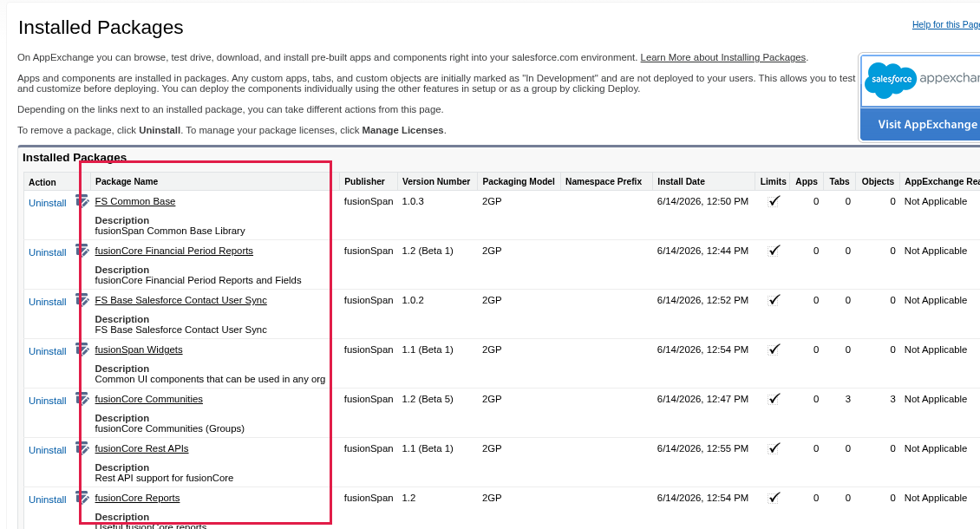Click the Installed Packages page heading
Viewport: 980px width, 529px height.
tap(101, 28)
